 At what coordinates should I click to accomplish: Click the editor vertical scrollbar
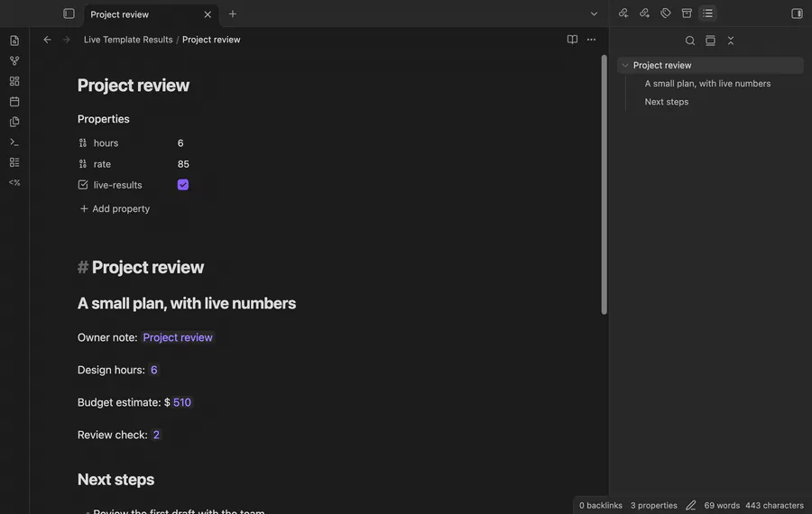coord(604,184)
